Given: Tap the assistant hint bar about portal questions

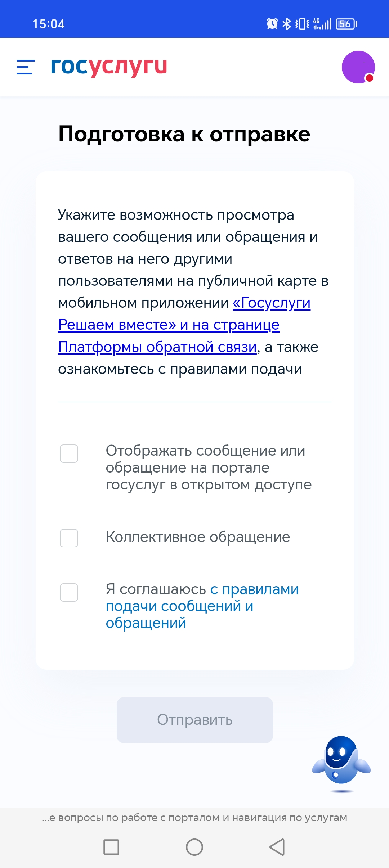Looking at the screenshot, I should (x=194, y=818).
